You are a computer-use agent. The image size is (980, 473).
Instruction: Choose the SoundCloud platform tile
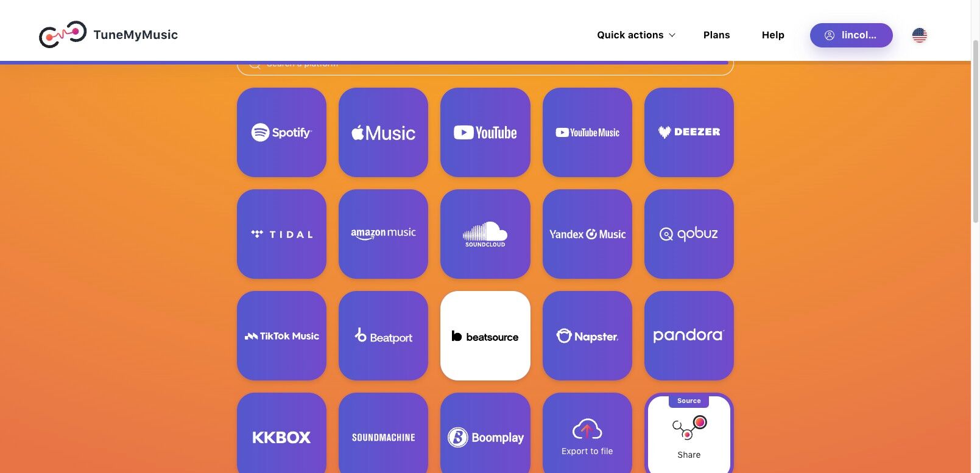tap(485, 234)
